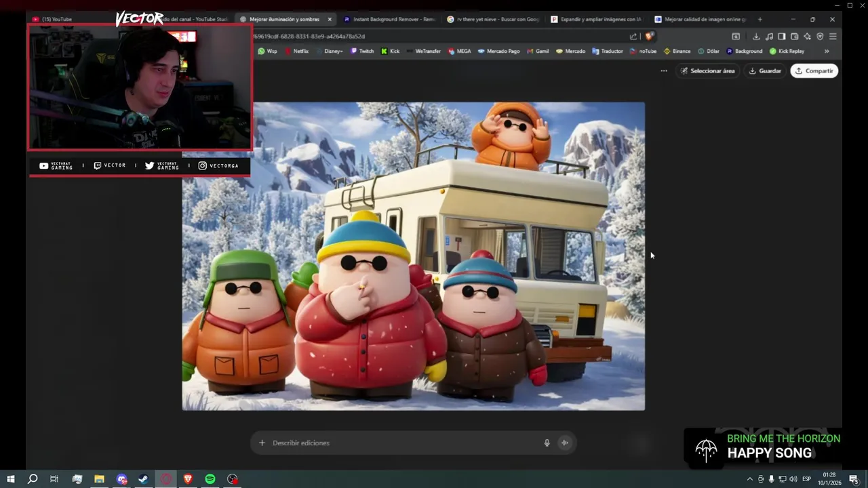Open the Windows notification center
868x488 pixels.
pyautogui.click(x=854, y=479)
